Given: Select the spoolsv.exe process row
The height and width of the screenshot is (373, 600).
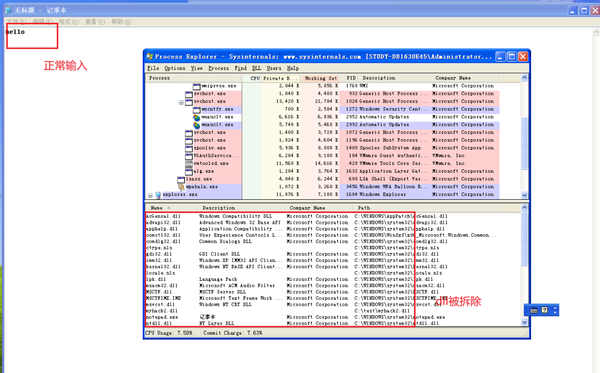Looking at the screenshot, I should click(333, 148).
